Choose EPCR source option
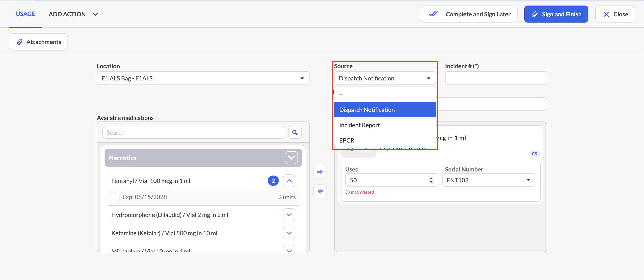 (x=385, y=140)
